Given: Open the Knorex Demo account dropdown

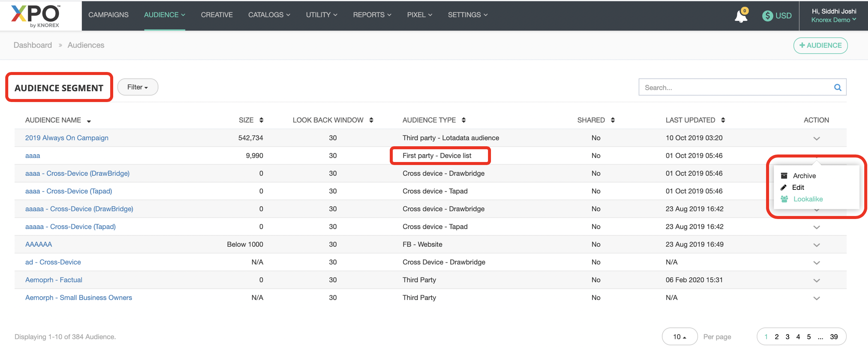Looking at the screenshot, I should click(833, 20).
